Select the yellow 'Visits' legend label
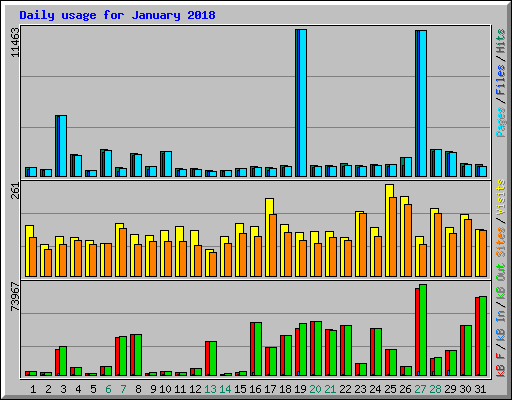The image size is (512, 400). (500, 198)
